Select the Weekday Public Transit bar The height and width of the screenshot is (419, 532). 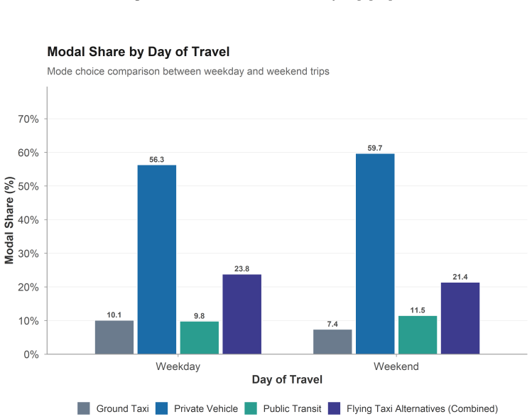tap(200, 337)
